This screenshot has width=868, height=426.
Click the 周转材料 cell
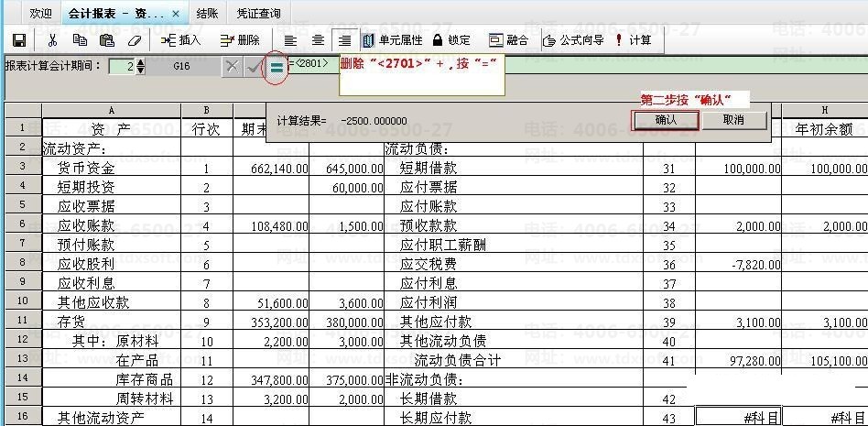tap(112, 399)
